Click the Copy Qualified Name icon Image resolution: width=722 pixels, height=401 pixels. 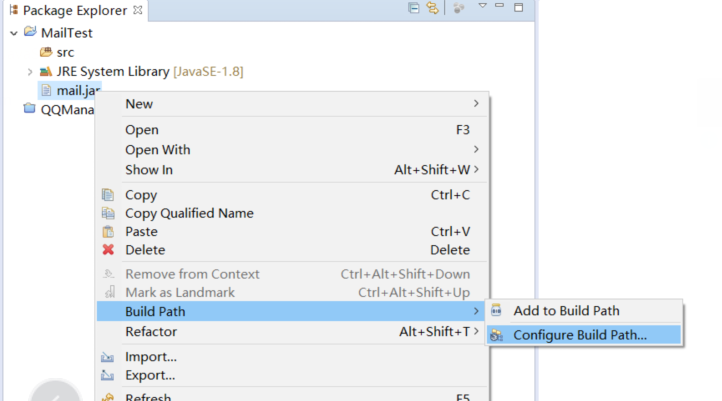tap(108, 213)
